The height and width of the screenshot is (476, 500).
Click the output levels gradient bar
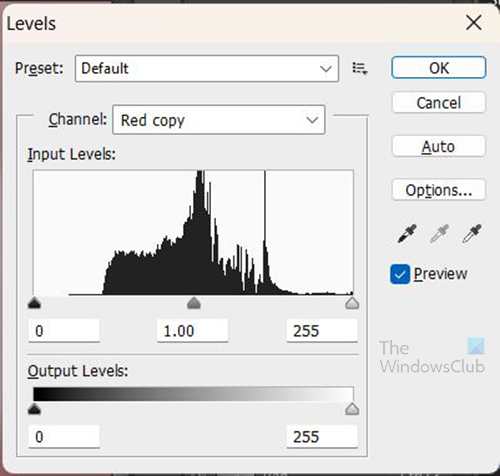click(193, 394)
